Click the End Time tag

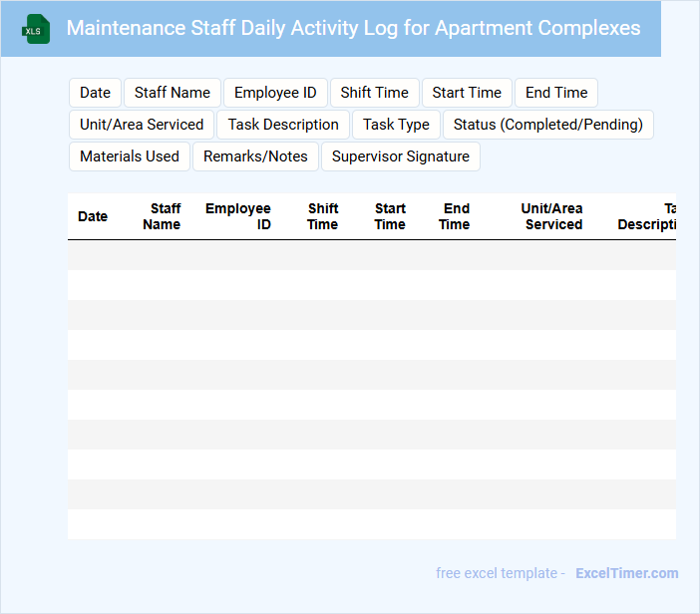coord(556,93)
